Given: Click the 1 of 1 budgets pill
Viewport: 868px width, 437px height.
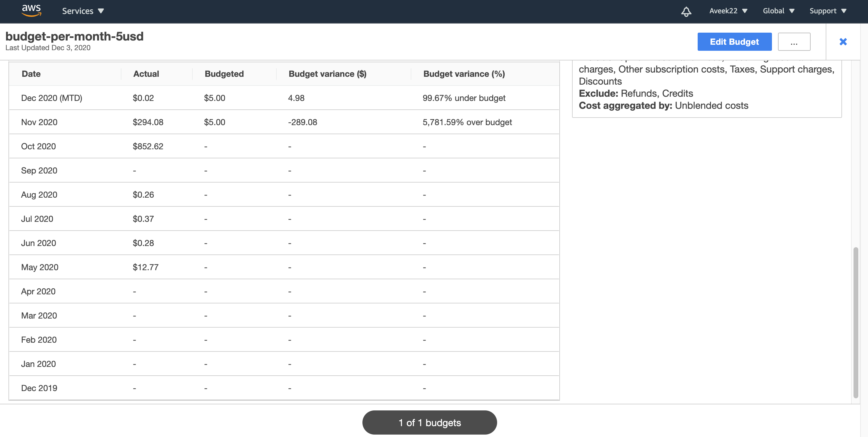Looking at the screenshot, I should [x=429, y=422].
